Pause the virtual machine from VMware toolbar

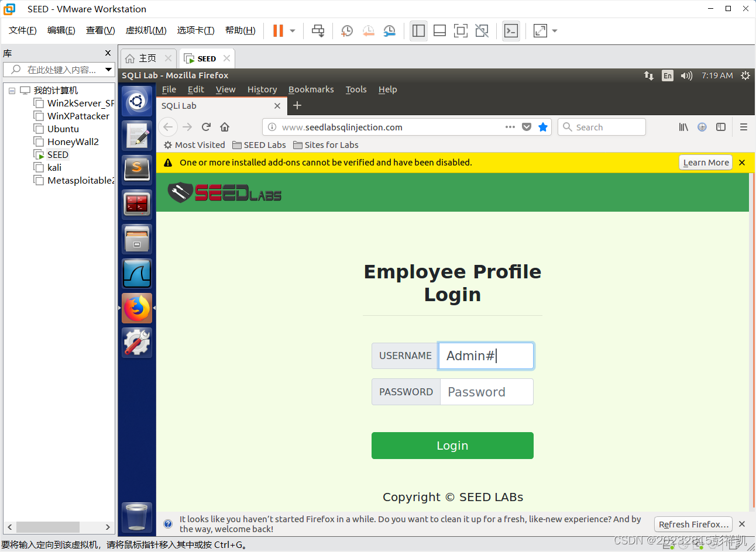(x=278, y=30)
